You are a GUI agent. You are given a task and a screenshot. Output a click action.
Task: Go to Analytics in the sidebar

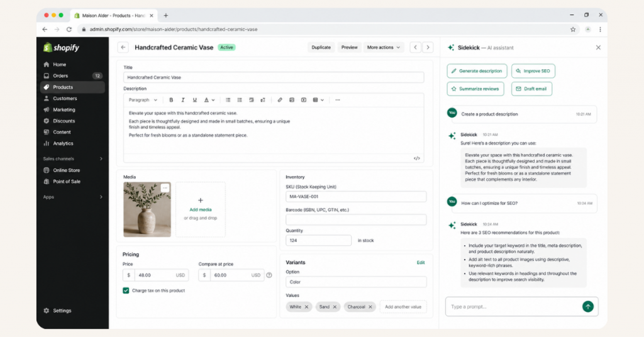[x=63, y=143]
